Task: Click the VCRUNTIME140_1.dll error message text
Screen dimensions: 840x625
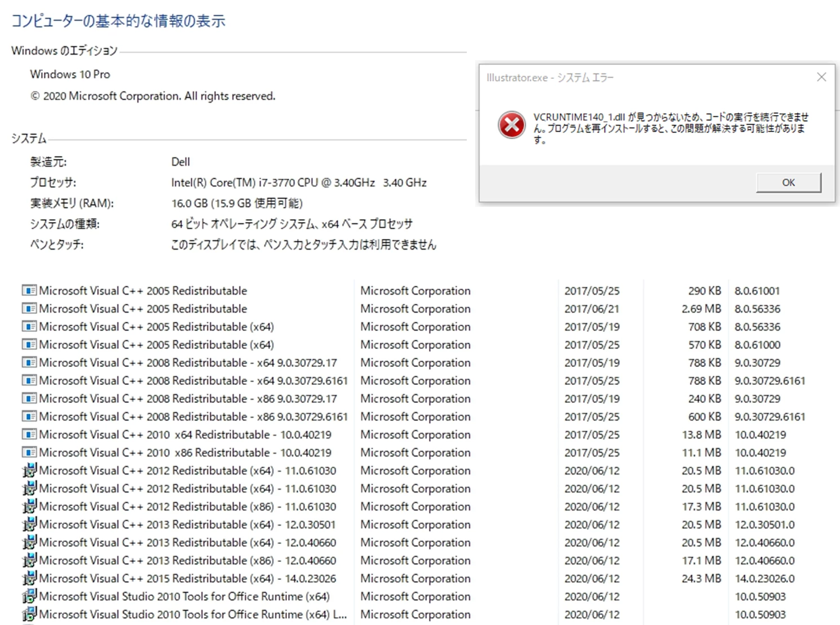Action: click(x=671, y=128)
